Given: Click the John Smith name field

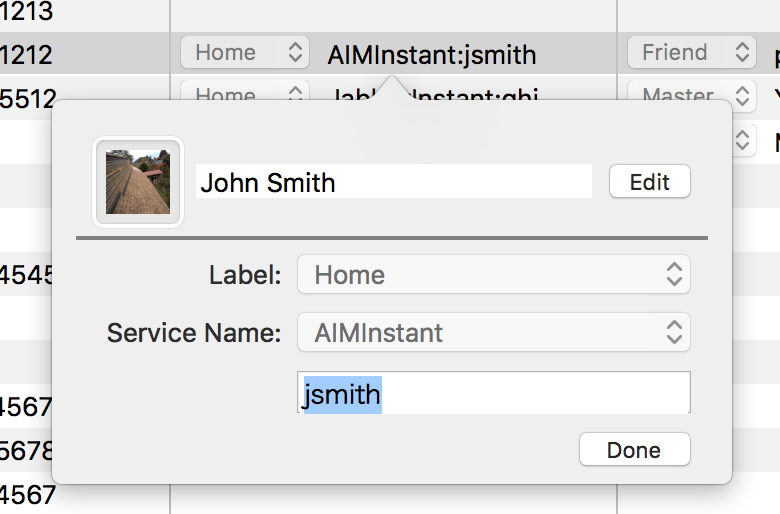Looking at the screenshot, I should (x=394, y=182).
